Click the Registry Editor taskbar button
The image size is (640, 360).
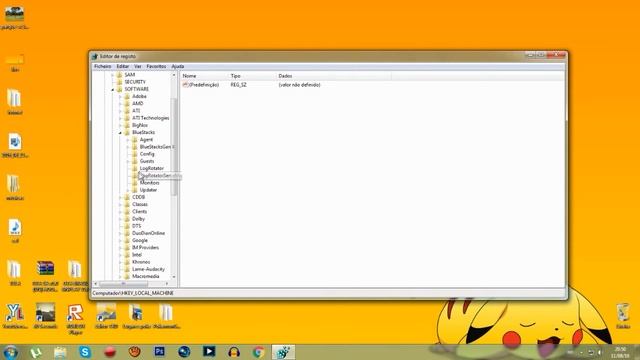coord(283,352)
